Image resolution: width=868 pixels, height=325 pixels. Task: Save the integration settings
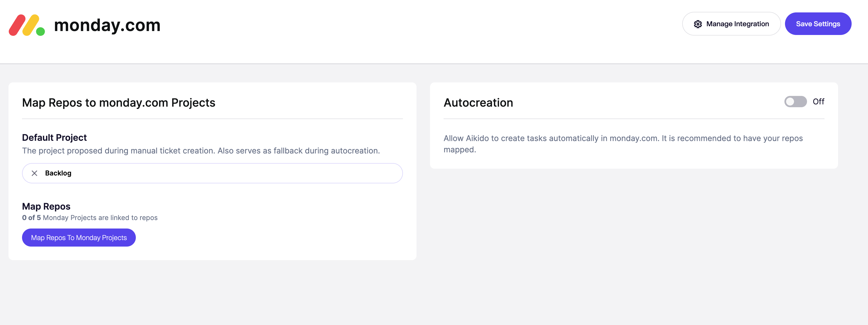click(x=818, y=24)
